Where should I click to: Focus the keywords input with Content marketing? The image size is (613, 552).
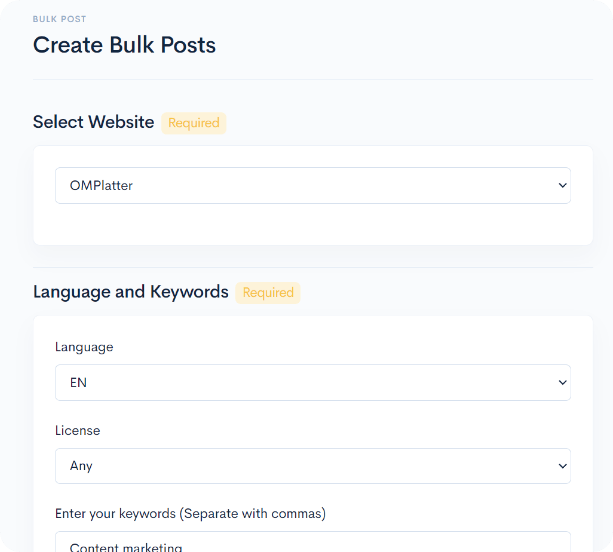(x=312, y=543)
